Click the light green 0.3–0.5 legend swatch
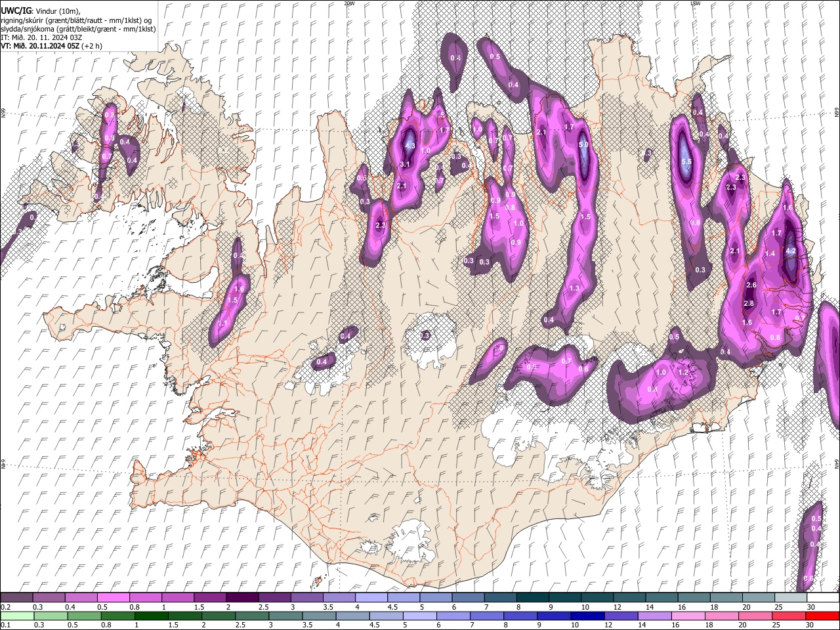Image resolution: width=840 pixels, height=630 pixels. coord(51,616)
